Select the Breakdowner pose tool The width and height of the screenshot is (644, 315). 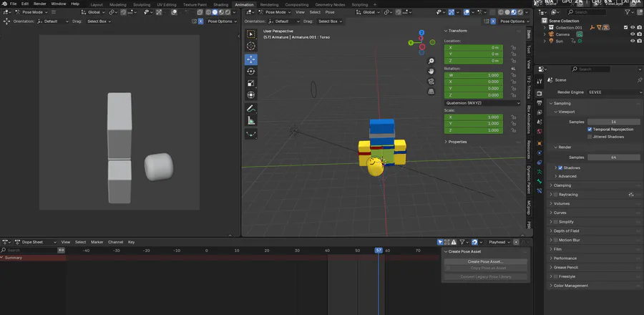pos(251,134)
